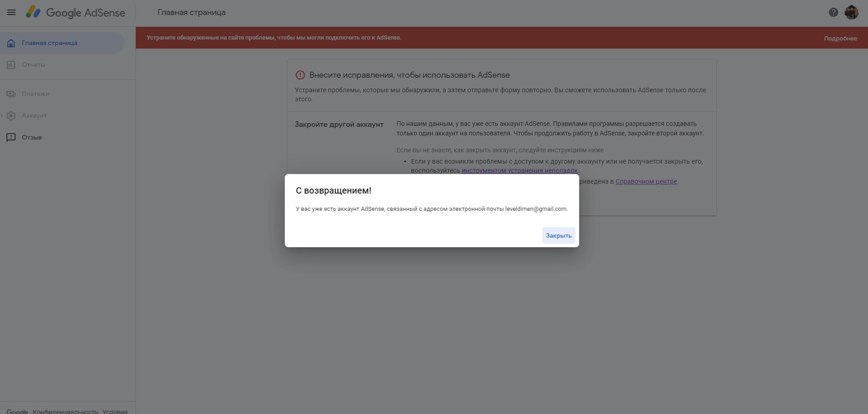
Task: Go to Главная страница in sidebar
Action: point(62,43)
